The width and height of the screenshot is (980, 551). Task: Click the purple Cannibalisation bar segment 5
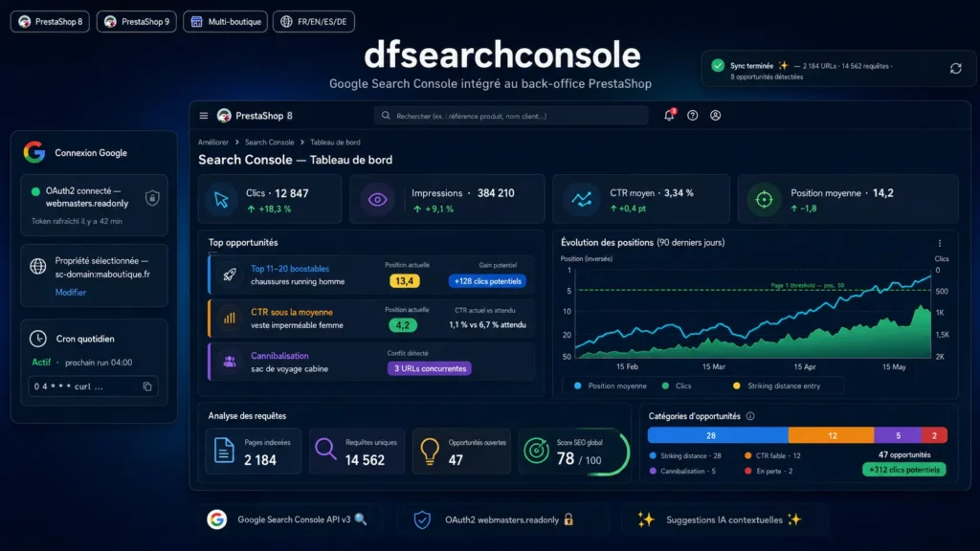[898, 435]
